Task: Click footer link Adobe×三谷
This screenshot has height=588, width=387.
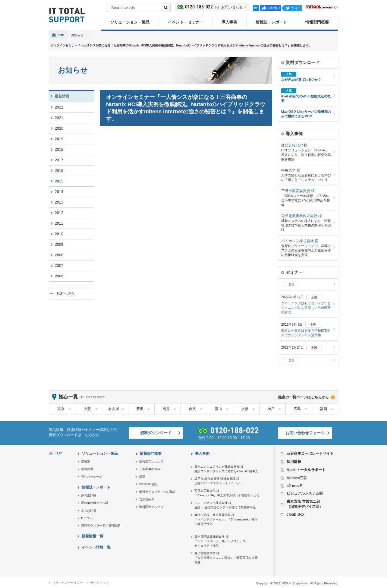Action: [297, 478]
